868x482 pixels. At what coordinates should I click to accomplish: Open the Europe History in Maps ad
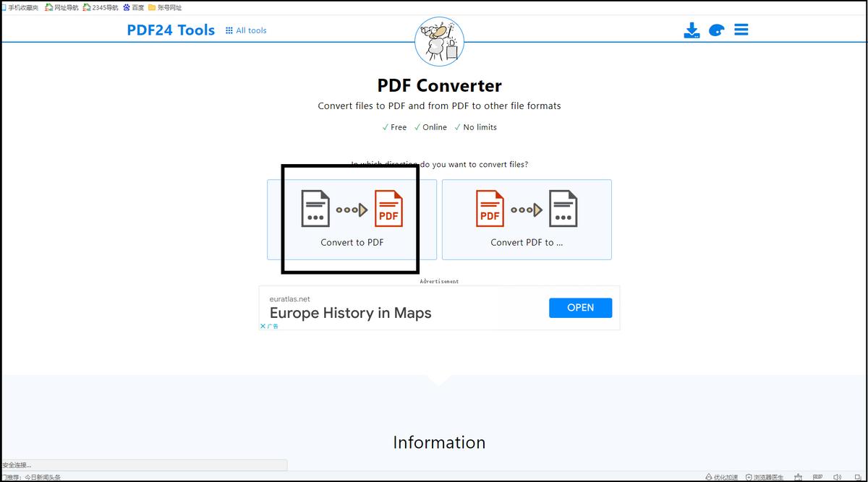[350, 313]
